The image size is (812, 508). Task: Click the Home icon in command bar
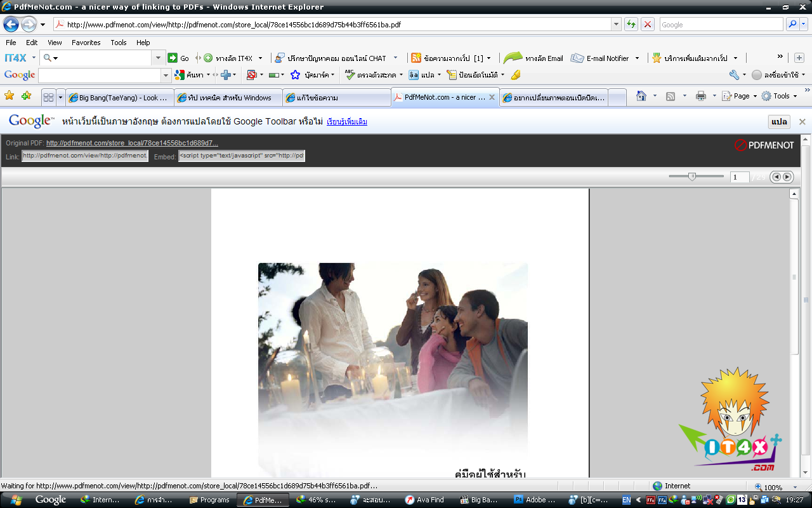(641, 96)
